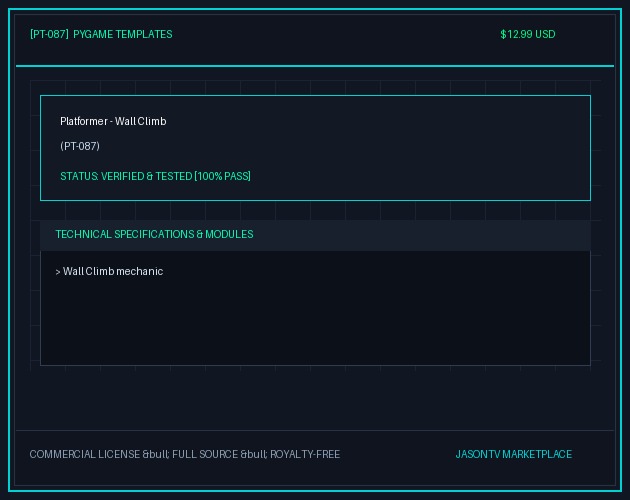630x500 pixels.
Task: Click empty area of the specifications panel
Action: [x=315, y=322]
